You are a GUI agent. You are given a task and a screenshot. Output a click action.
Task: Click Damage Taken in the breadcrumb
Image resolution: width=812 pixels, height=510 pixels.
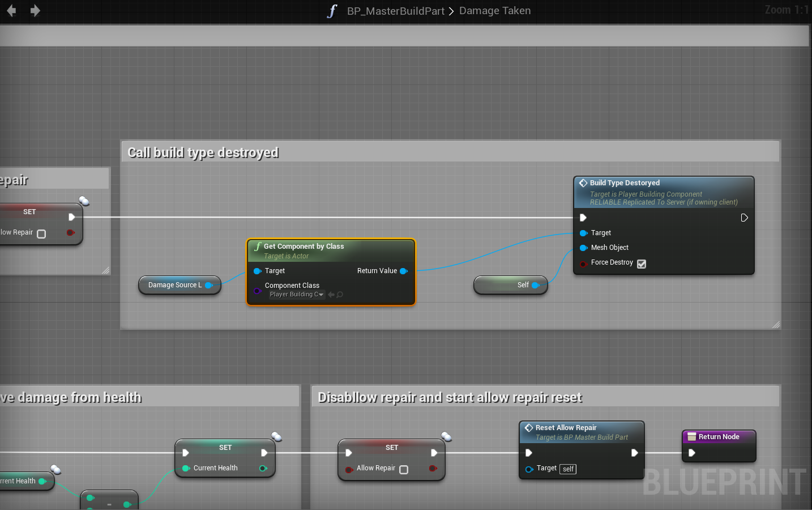(494, 11)
